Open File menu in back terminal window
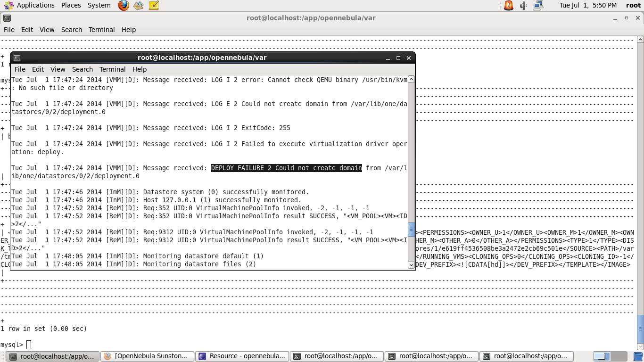The height and width of the screenshot is (362, 644). [9, 30]
